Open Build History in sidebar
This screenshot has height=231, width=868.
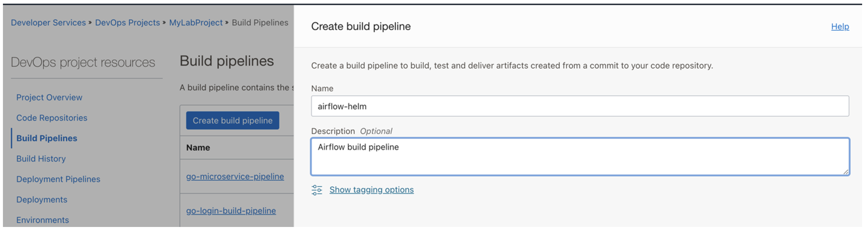point(41,159)
